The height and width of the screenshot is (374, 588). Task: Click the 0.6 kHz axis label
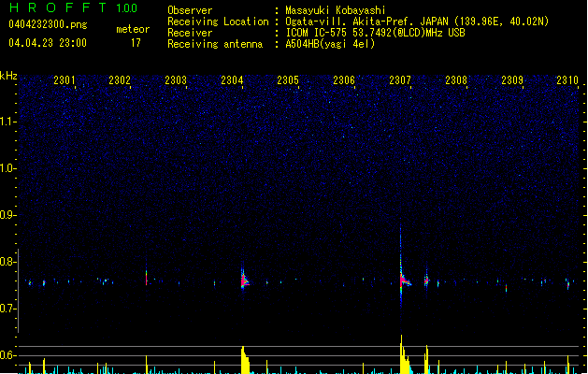pyautogui.click(x=8, y=355)
